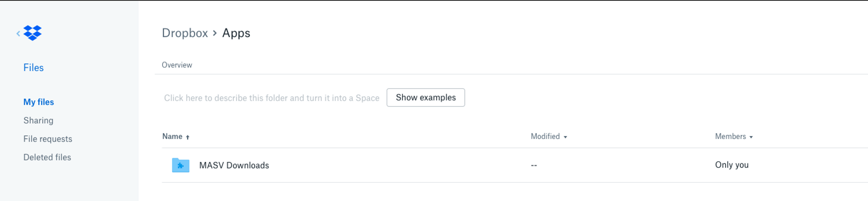Click the folder description input field
The image size is (868, 201).
point(271,98)
